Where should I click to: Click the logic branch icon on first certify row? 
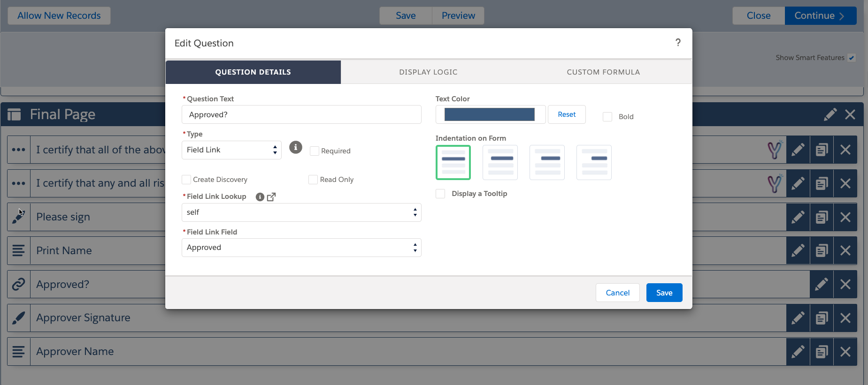[775, 150]
